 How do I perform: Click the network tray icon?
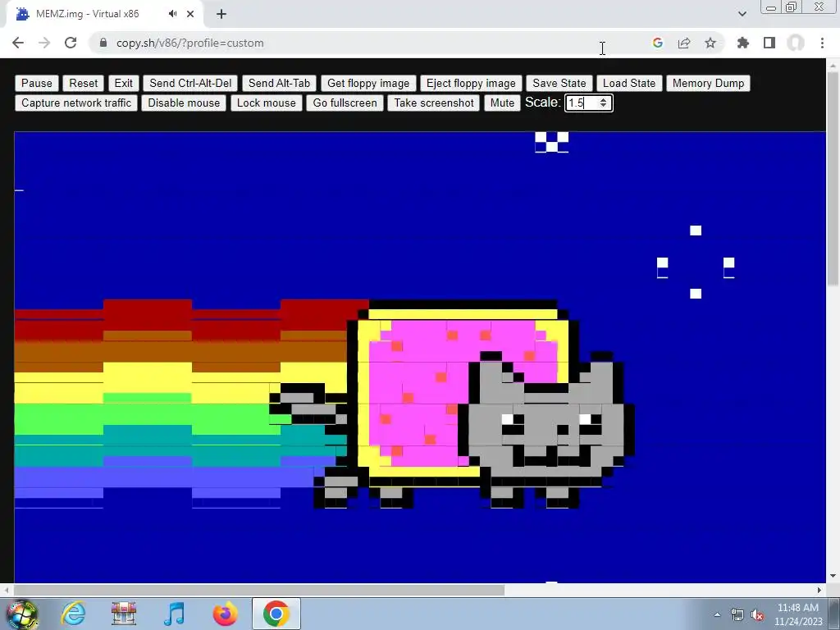(737, 614)
